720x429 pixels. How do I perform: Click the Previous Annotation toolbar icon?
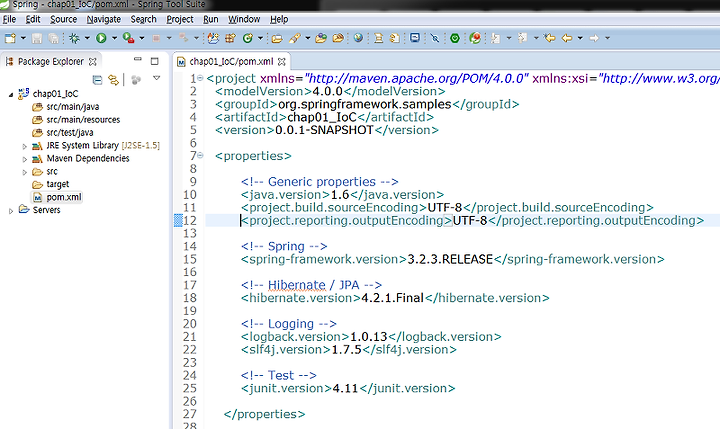522,38
